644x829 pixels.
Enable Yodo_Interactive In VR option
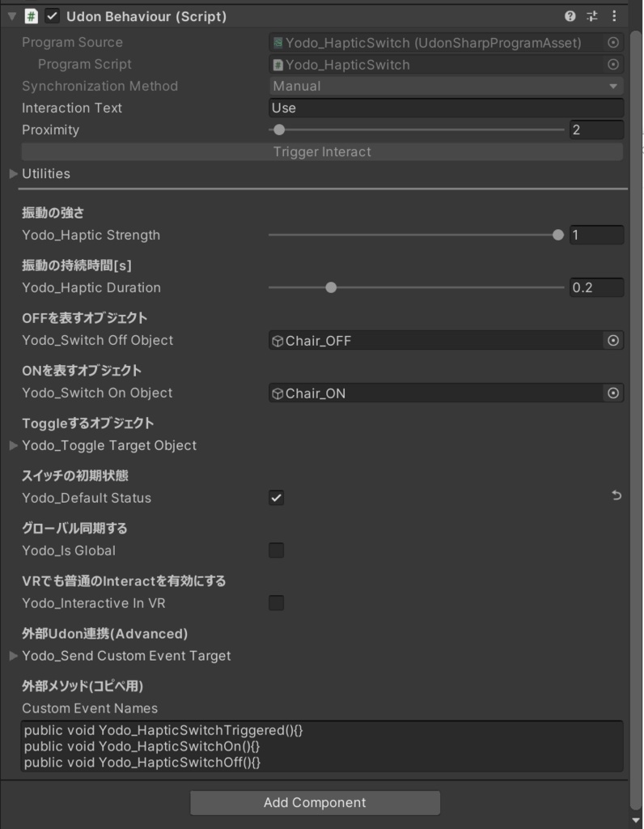pos(276,603)
